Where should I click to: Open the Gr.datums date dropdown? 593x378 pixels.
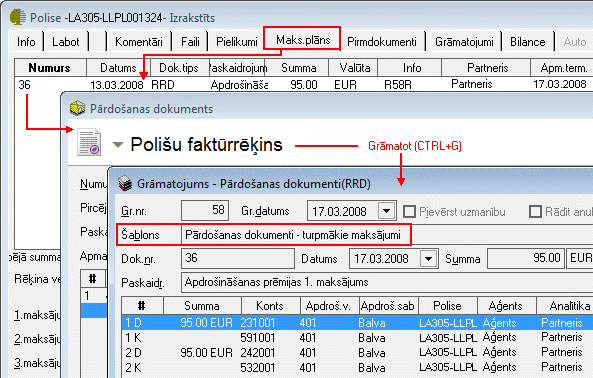tap(387, 211)
